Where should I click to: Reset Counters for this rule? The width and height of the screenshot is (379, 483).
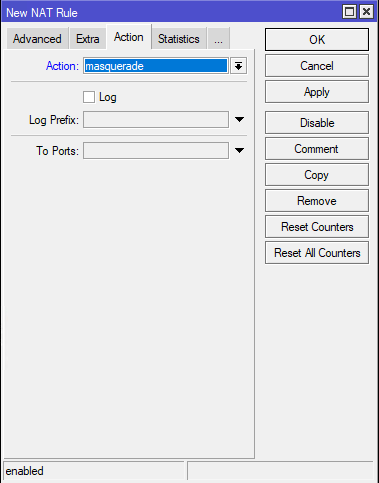pos(317,227)
